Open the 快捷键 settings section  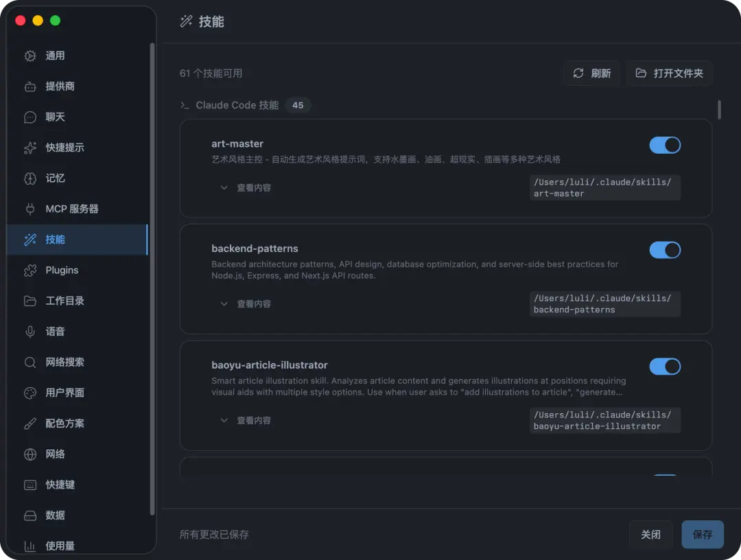[x=78, y=485]
